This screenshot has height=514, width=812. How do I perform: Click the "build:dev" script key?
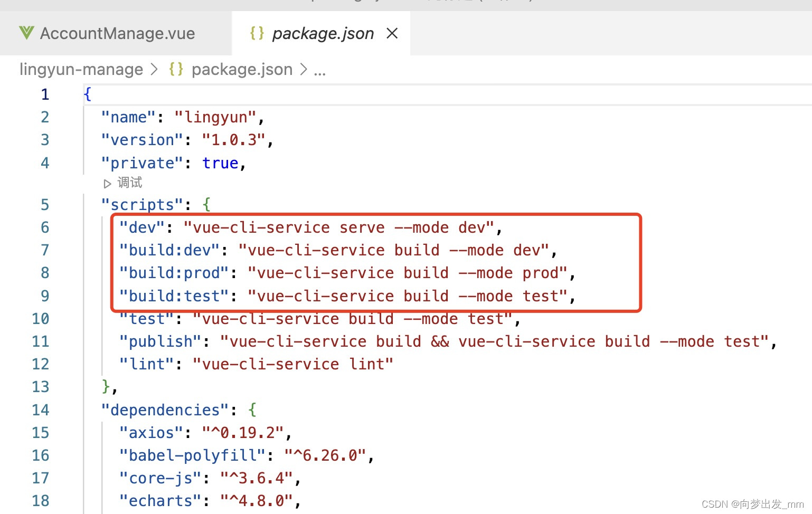(x=170, y=250)
